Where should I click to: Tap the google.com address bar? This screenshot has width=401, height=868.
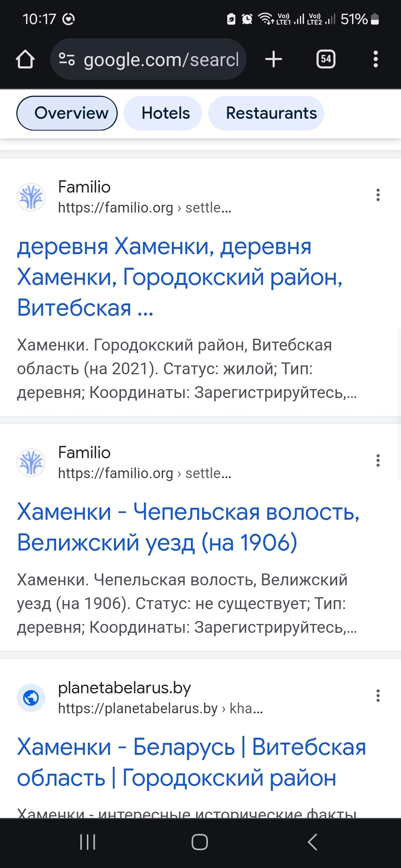(x=161, y=59)
